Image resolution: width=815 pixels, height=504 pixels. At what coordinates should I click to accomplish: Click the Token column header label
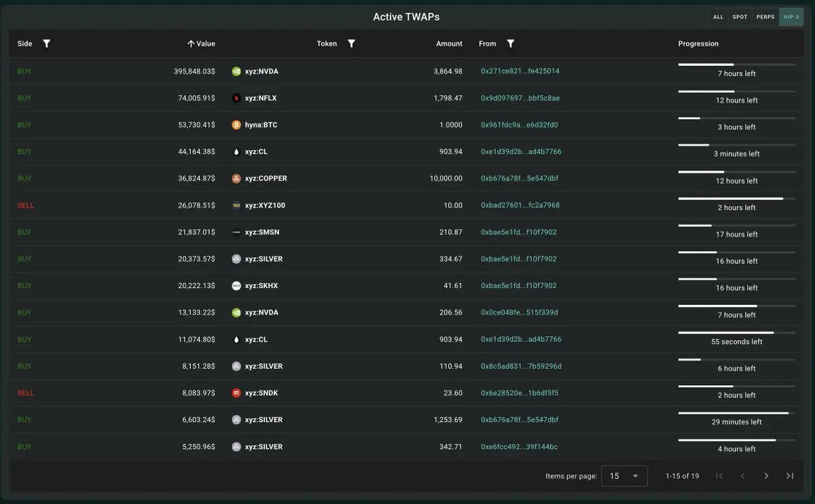coord(327,43)
